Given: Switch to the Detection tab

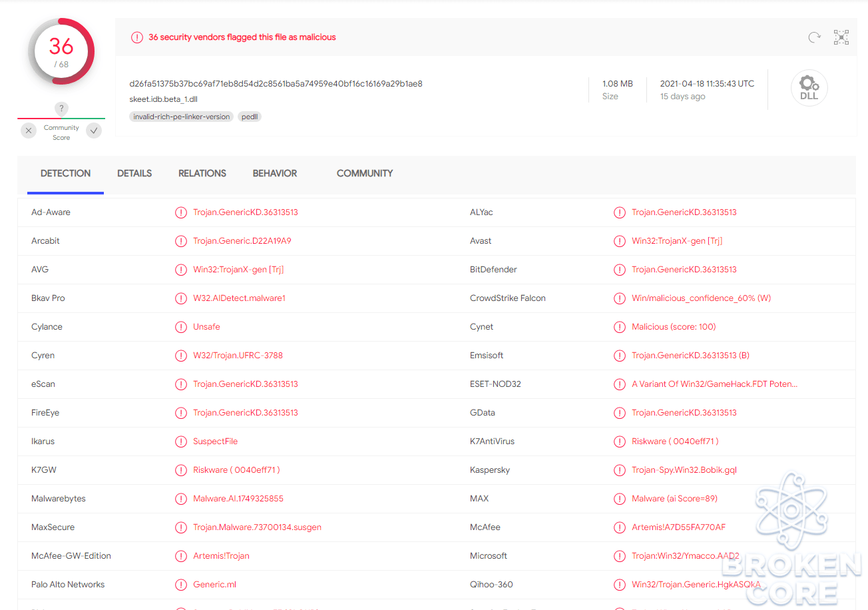Looking at the screenshot, I should click(65, 173).
